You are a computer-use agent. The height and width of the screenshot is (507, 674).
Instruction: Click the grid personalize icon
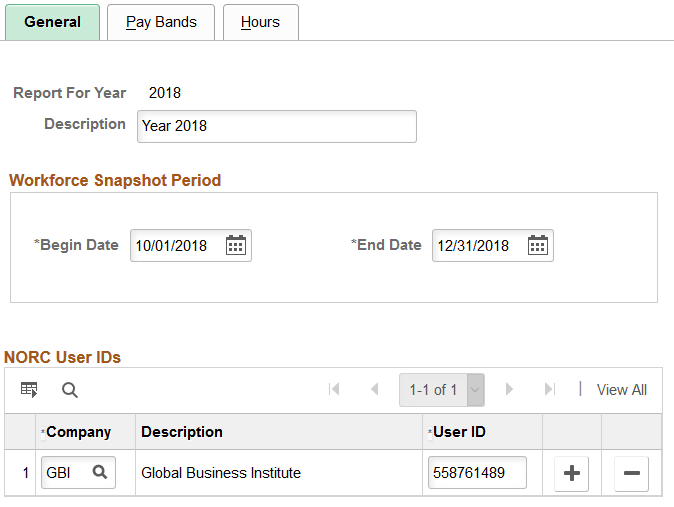pyautogui.click(x=29, y=390)
